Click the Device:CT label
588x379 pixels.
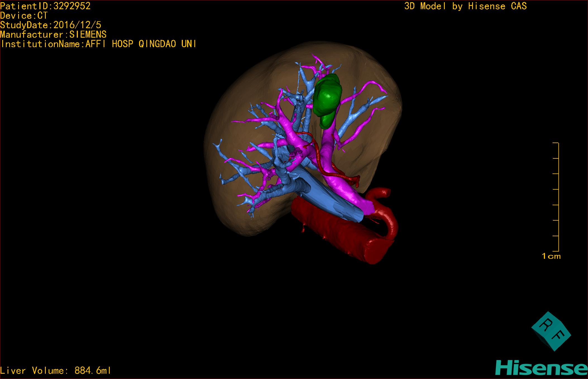[24, 16]
